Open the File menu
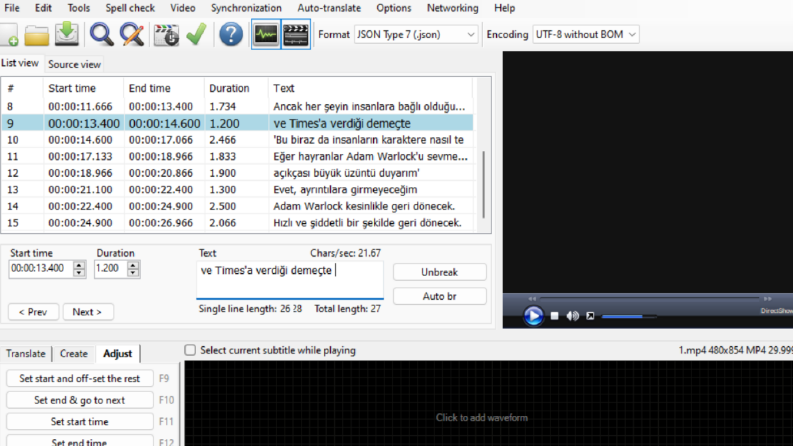The height and width of the screenshot is (446, 793). point(12,8)
